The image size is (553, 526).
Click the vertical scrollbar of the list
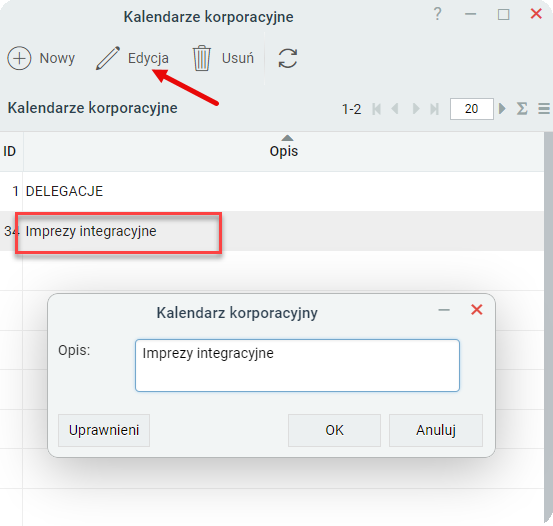548,328
